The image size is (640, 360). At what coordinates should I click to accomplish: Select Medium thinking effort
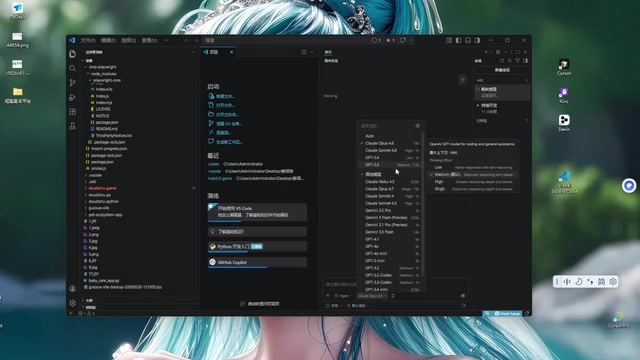pos(473,175)
